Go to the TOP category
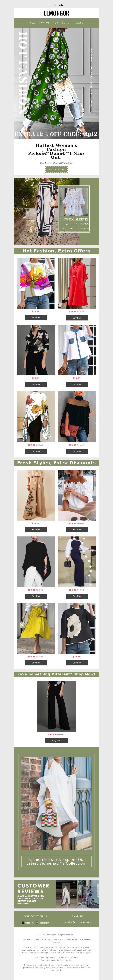The width and height of the screenshot is (113, 980). pos(56,23)
